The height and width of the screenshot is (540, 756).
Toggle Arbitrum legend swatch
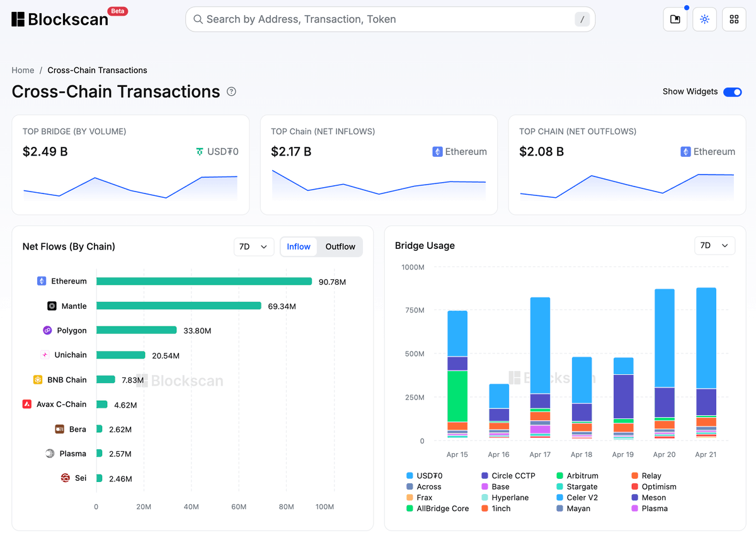tap(560, 476)
